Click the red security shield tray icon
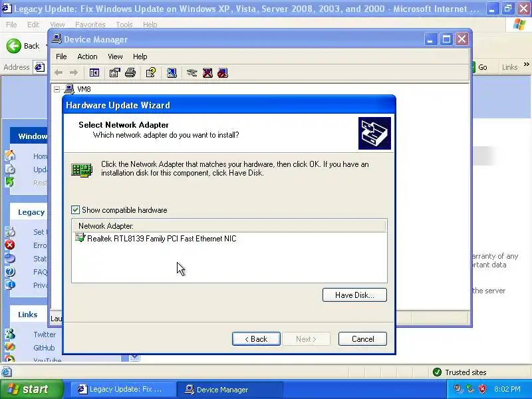532x399 pixels. pyautogui.click(x=482, y=389)
